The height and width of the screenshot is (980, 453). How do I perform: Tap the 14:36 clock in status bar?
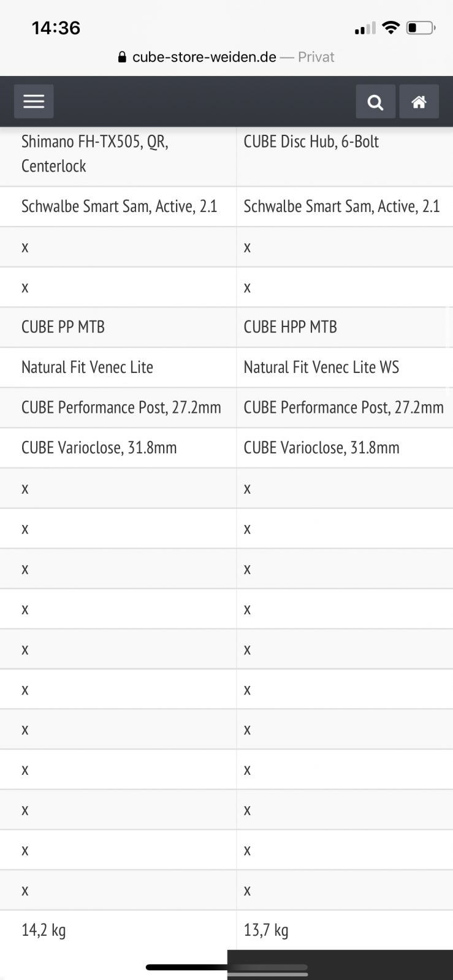[56, 28]
